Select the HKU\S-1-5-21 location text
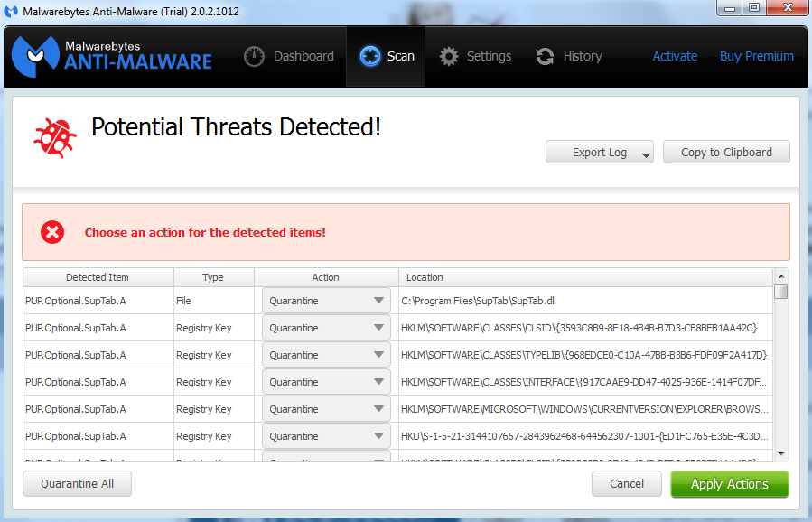 pyautogui.click(x=584, y=436)
